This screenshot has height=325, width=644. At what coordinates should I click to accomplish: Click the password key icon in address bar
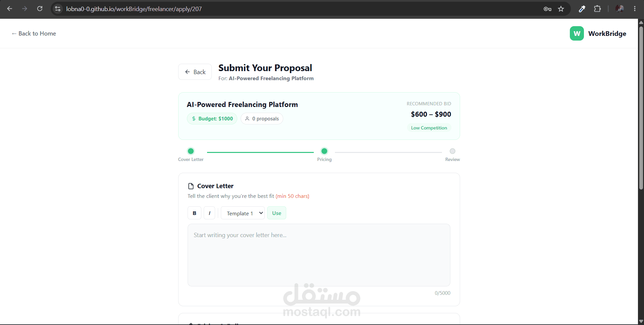pyautogui.click(x=547, y=9)
